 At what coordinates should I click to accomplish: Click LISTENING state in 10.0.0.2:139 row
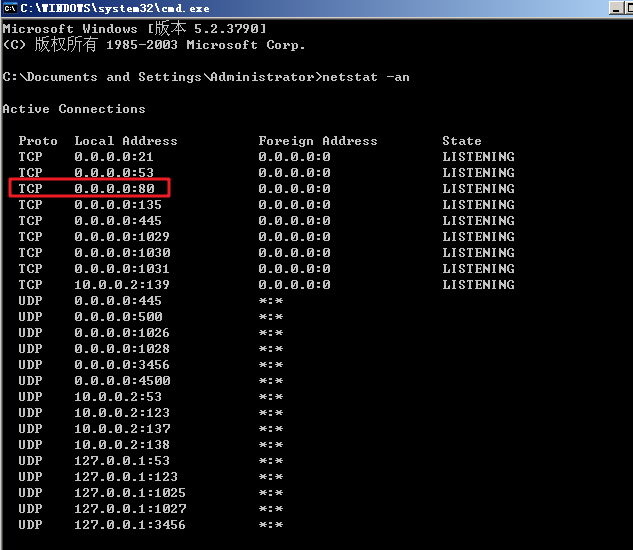(478, 285)
